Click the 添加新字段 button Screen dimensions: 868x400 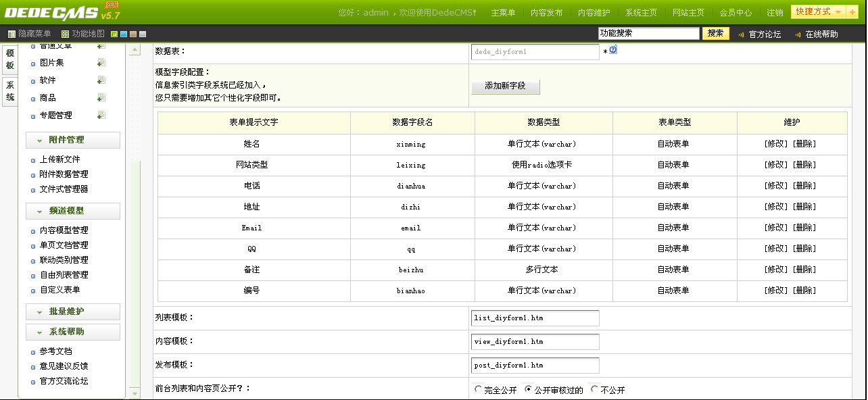click(505, 86)
